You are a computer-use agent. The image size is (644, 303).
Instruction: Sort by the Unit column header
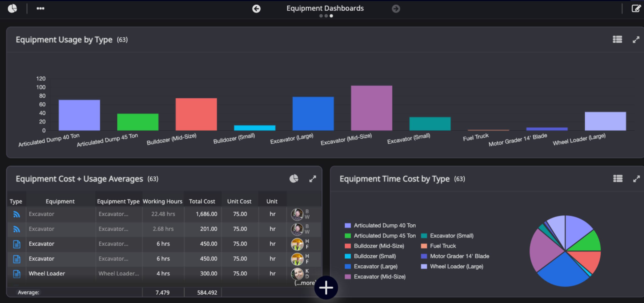click(272, 201)
